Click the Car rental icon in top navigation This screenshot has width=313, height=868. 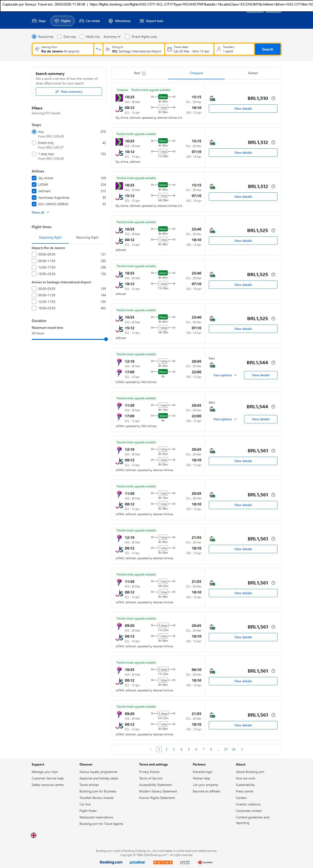pos(82,21)
